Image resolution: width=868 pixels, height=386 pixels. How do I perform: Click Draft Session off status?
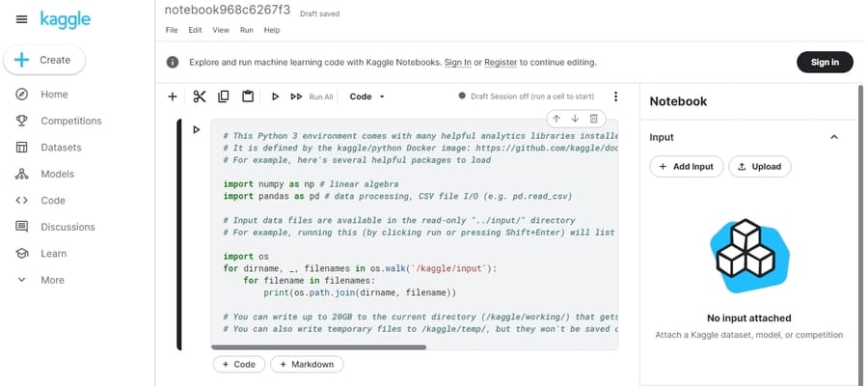click(x=527, y=96)
